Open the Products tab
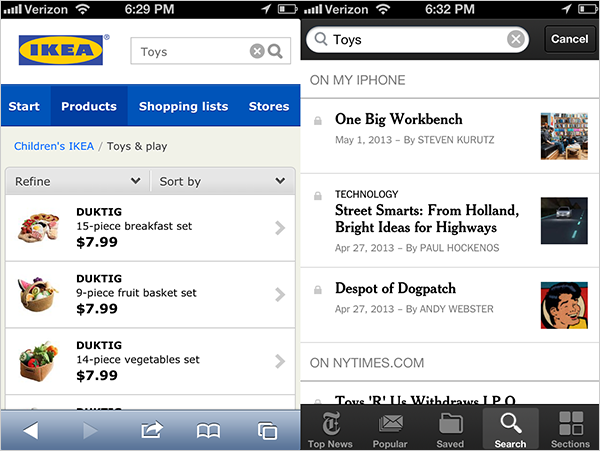Image resolution: width=600 pixels, height=451 pixels. click(x=89, y=106)
